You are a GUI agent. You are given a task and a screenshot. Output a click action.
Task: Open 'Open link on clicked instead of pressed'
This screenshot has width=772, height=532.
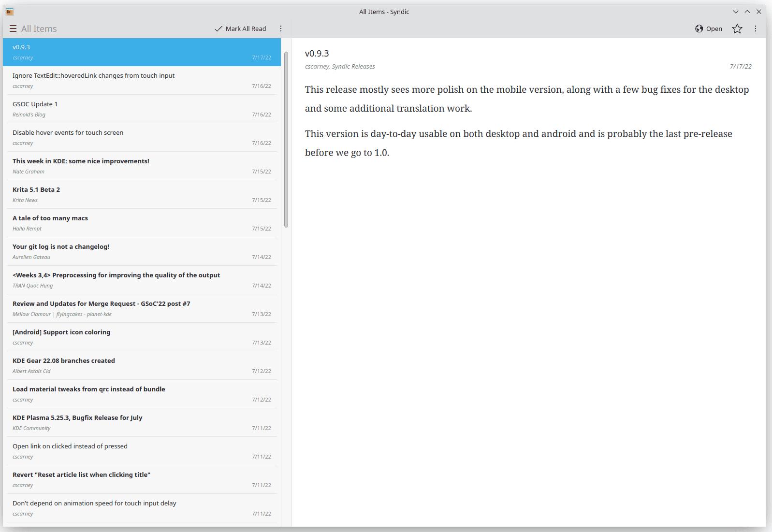(x=142, y=451)
